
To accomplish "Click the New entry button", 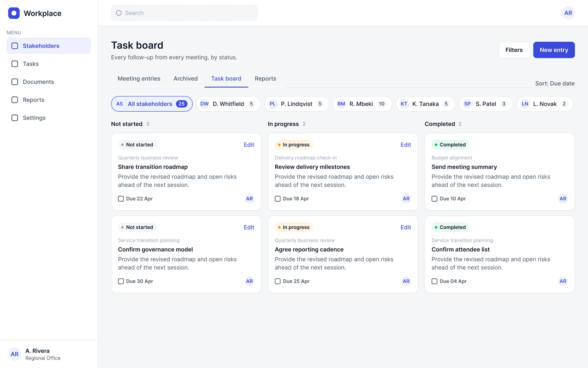I will coord(554,50).
